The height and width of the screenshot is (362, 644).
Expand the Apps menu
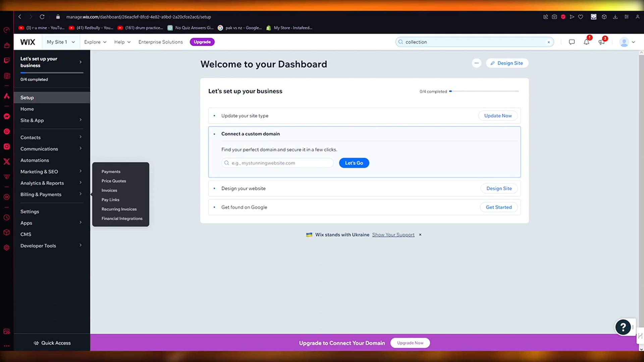pos(52,223)
